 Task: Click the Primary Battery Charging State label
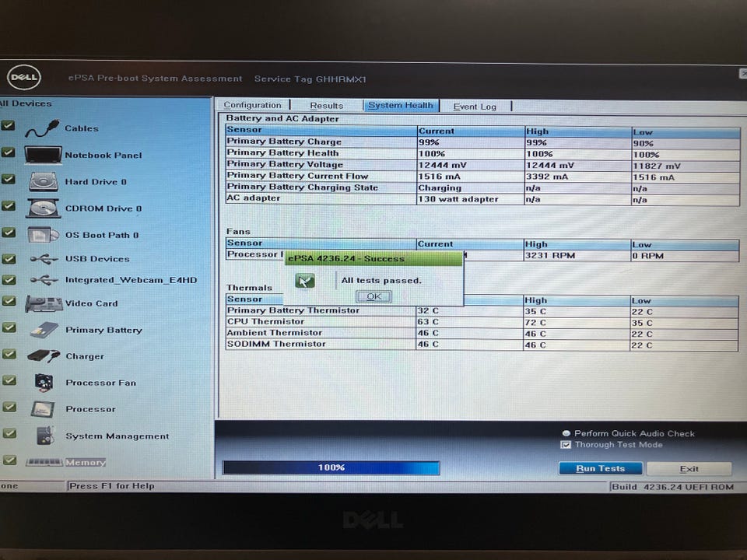[303, 187]
